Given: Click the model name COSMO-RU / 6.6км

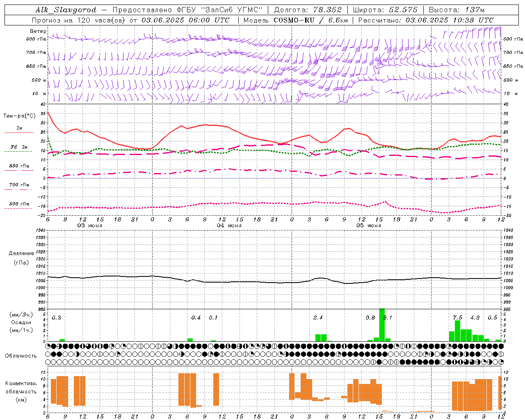Looking at the screenshot, I should coord(311,20).
